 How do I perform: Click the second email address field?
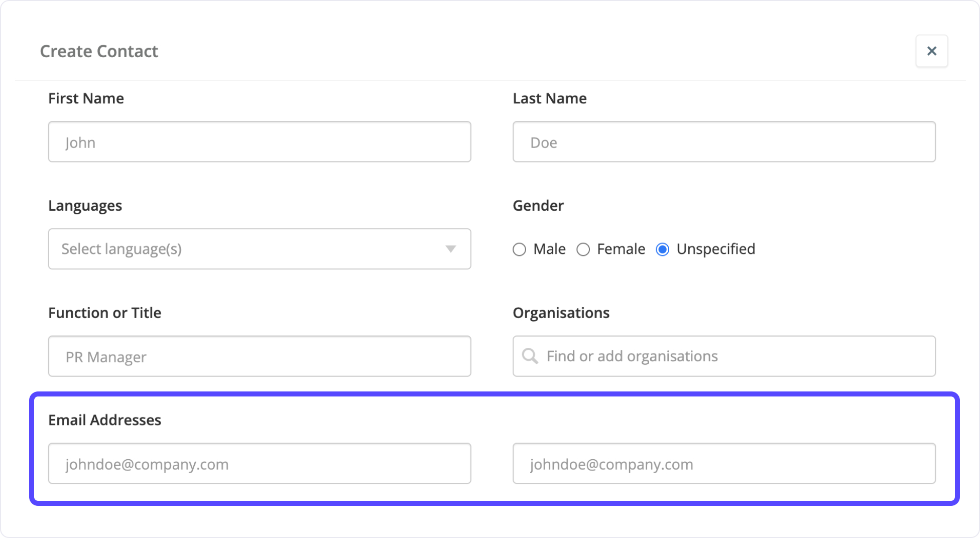point(724,463)
